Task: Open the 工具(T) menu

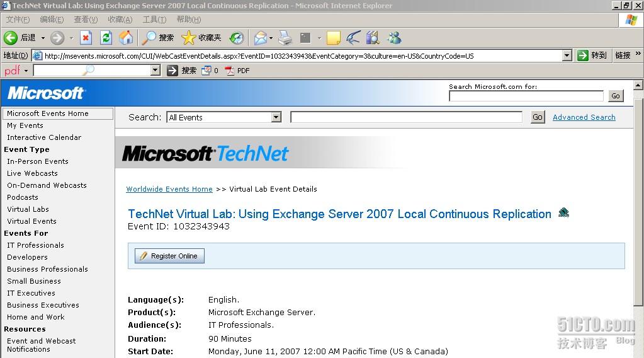Action: (x=154, y=20)
